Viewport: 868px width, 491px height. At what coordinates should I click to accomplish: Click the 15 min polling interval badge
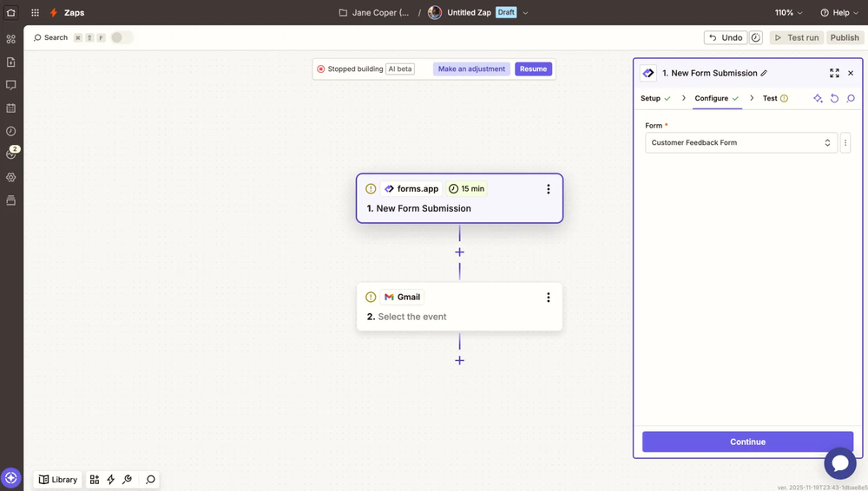coord(466,189)
